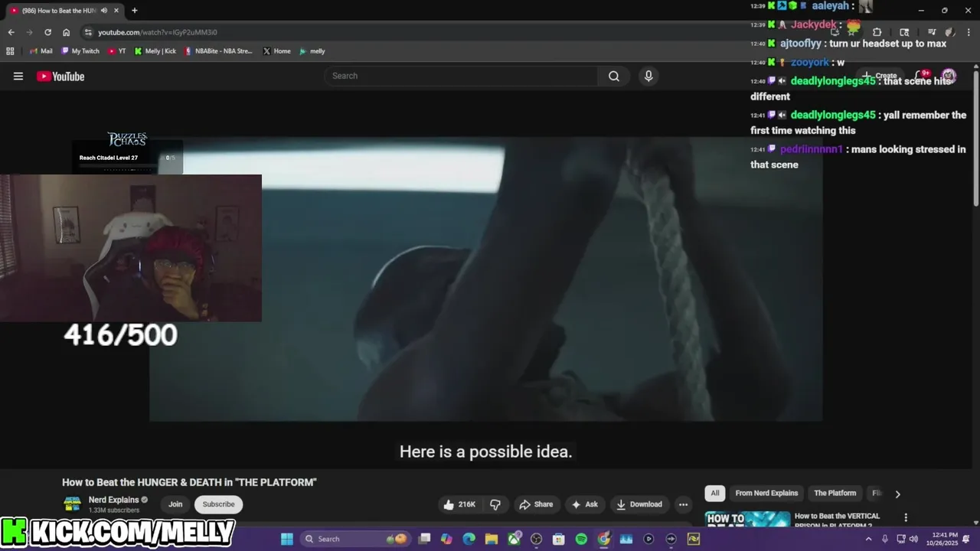The height and width of the screenshot is (551, 980).
Task: Select 'The Platform' filter chip
Action: pos(835,493)
